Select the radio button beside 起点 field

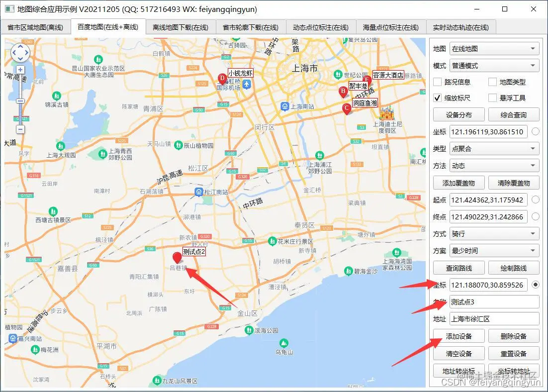pos(536,199)
